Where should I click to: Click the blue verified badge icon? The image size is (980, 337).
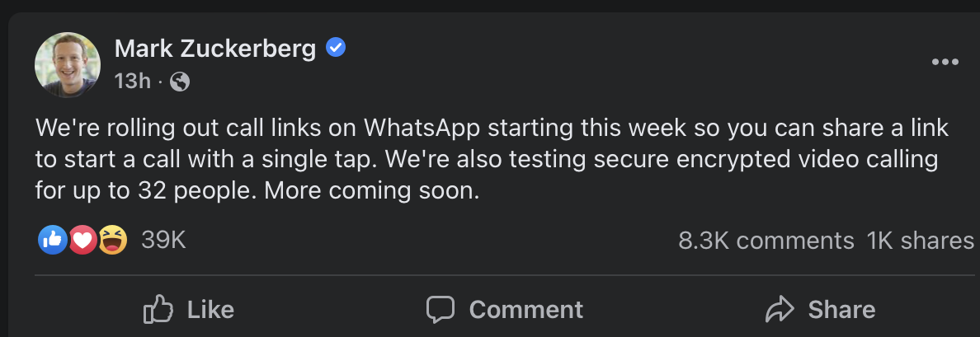[336, 48]
